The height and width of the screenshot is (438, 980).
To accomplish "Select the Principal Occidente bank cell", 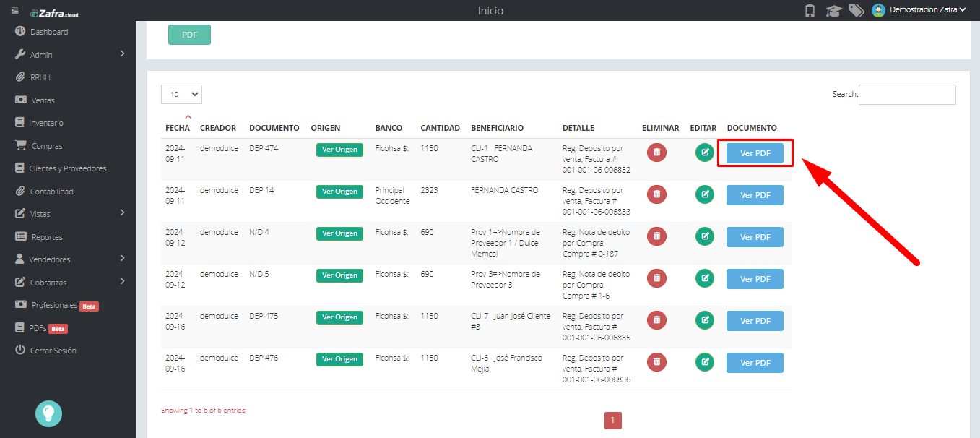I will [392, 195].
